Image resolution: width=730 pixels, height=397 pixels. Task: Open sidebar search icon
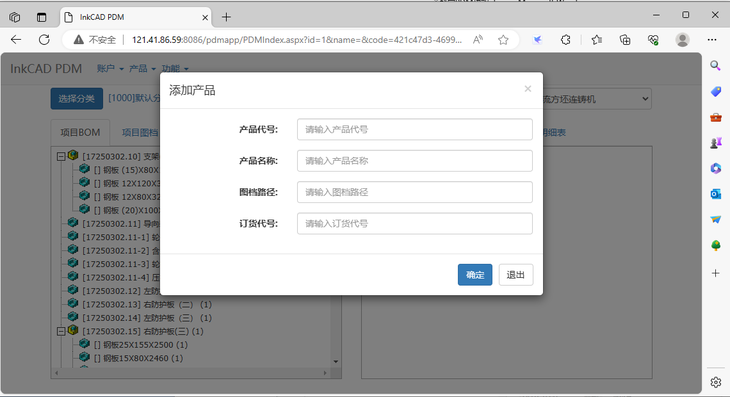click(x=716, y=66)
